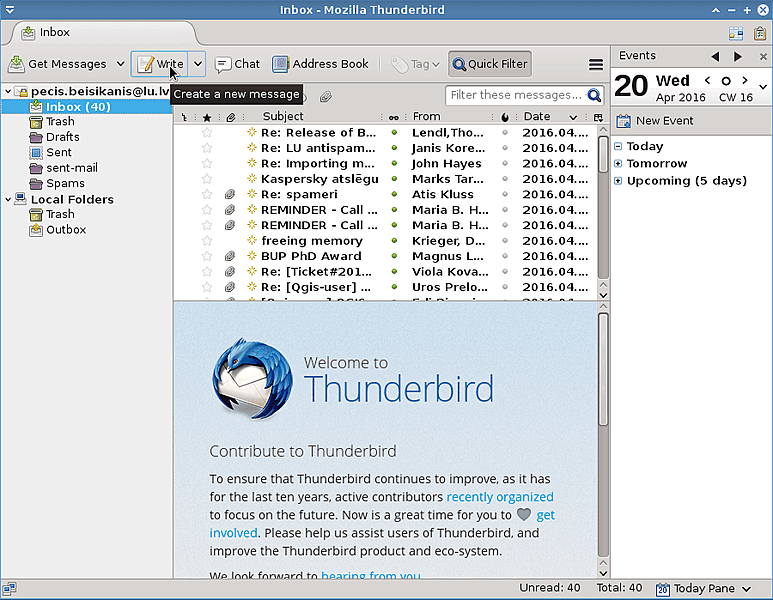This screenshot has height=600, width=773.
Task: Click the magnifier icon in filter box
Action: (x=594, y=95)
